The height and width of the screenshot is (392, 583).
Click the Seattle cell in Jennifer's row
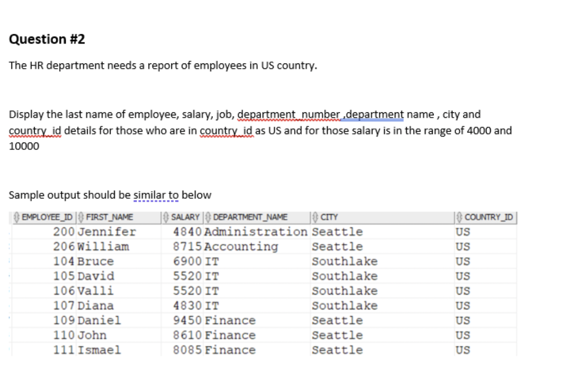click(x=337, y=232)
